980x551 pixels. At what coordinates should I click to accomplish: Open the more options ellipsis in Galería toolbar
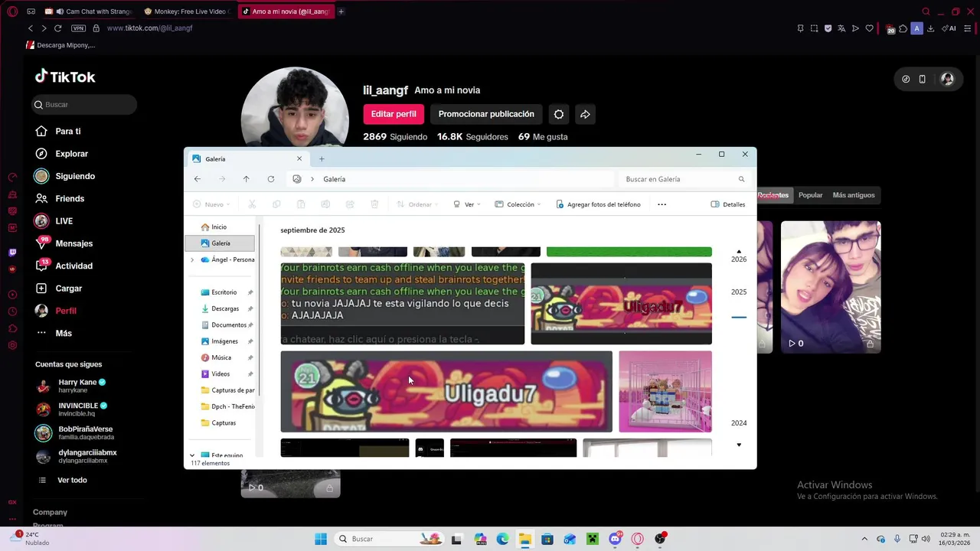tap(661, 204)
